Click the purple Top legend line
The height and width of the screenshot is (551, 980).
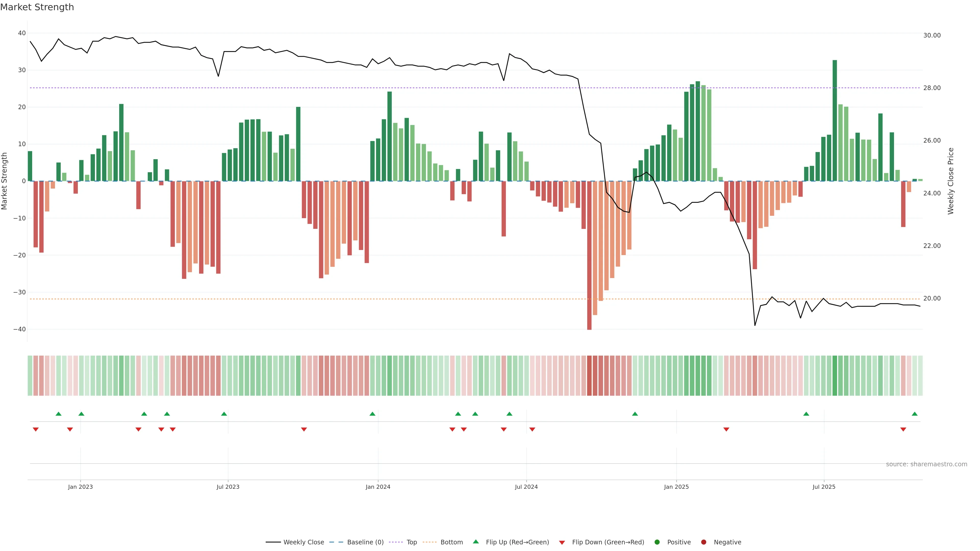click(396, 542)
